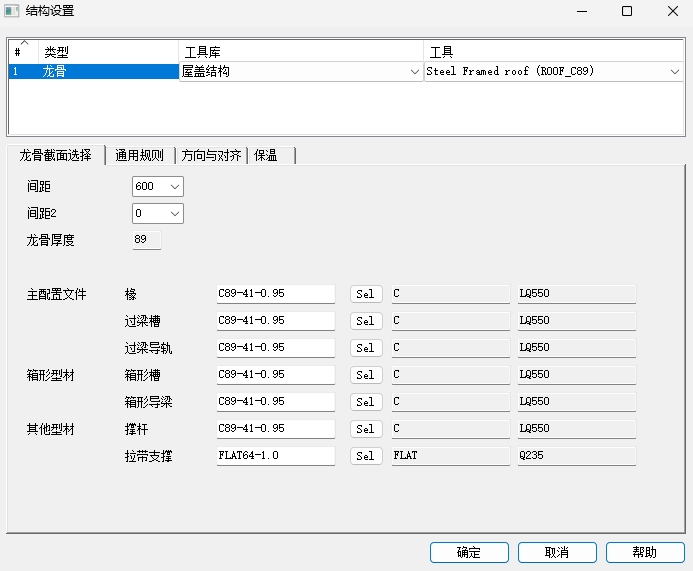Click the Q235 material field

coord(577,456)
